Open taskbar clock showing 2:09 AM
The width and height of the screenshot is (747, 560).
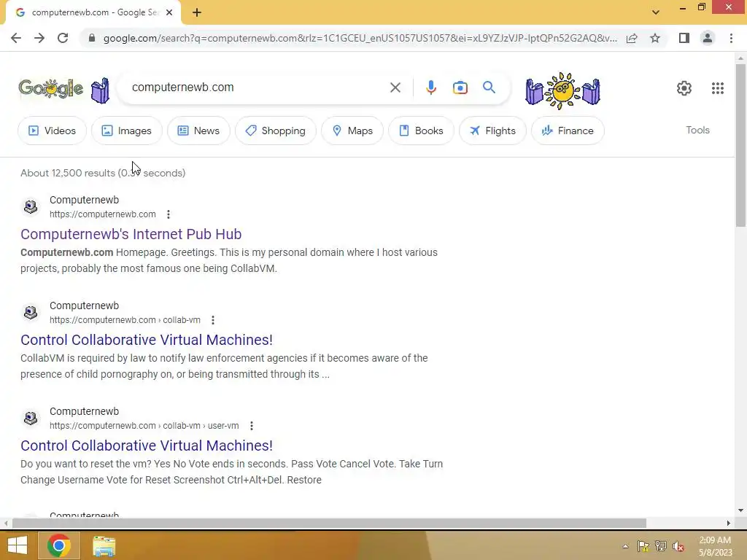(x=715, y=546)
